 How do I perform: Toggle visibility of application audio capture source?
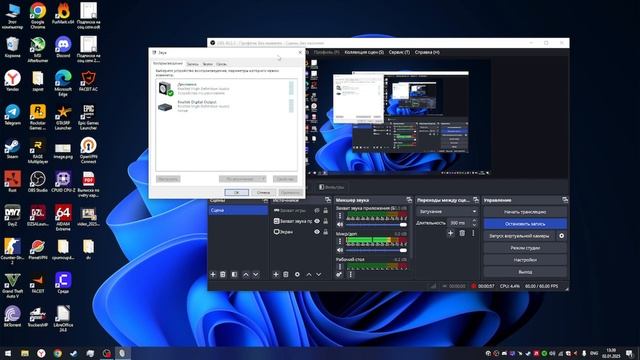coord(317,221)
